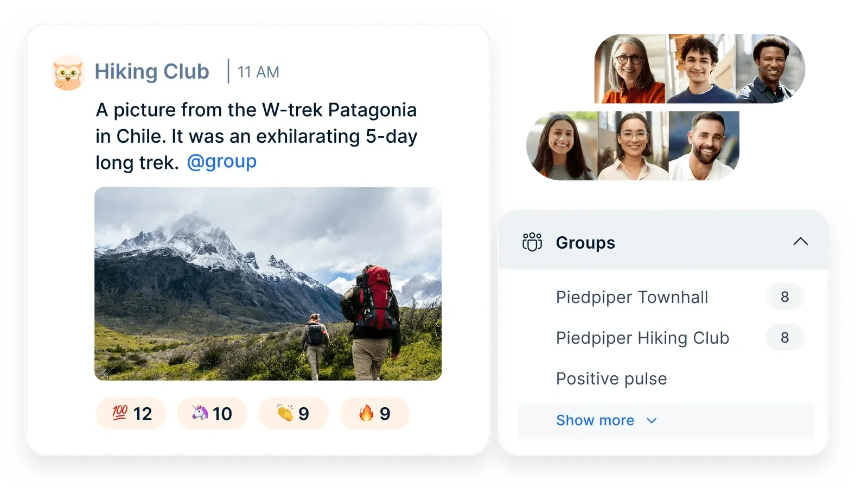Open the Piedpiper Townhall group
The width and height of the screenshot is (868, 493).
632,297
